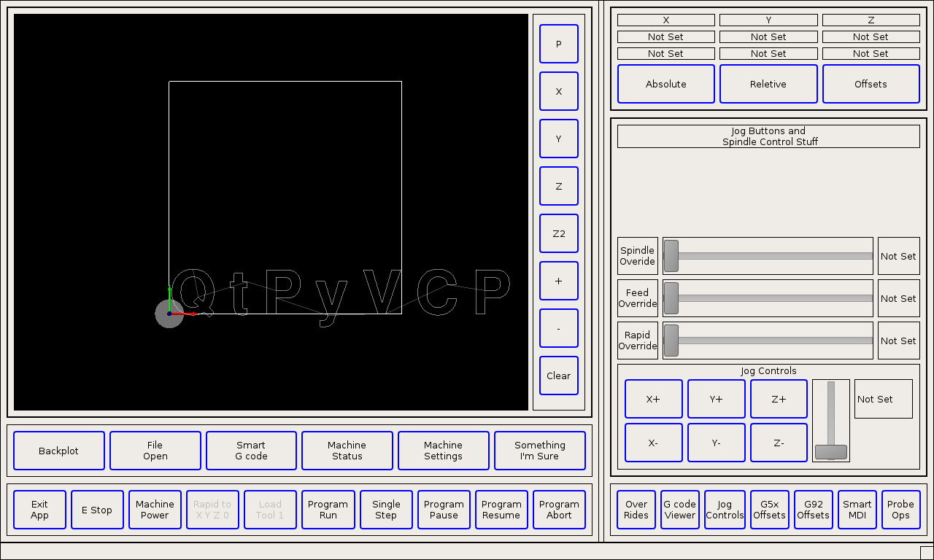Select Reletive position display
This screenshot has width=934, height=560.
768,84
